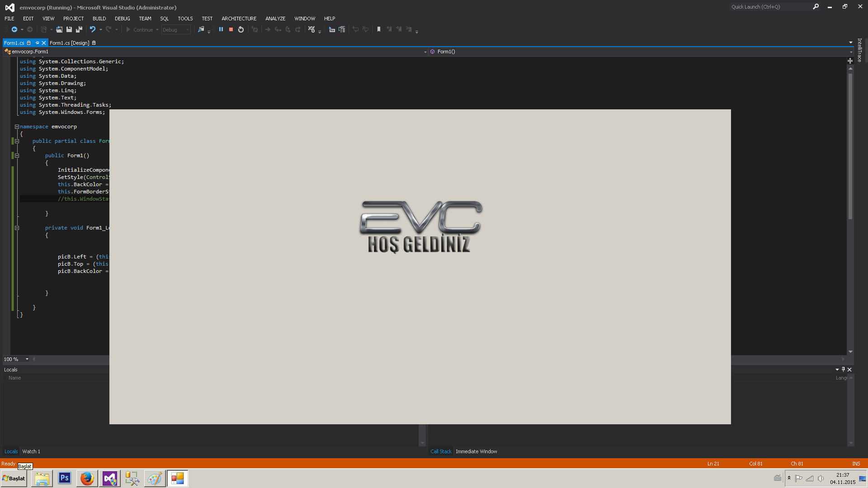Open the Debug configuration dropdown
This screenshot has height=488, width=868.
[188, 30]
